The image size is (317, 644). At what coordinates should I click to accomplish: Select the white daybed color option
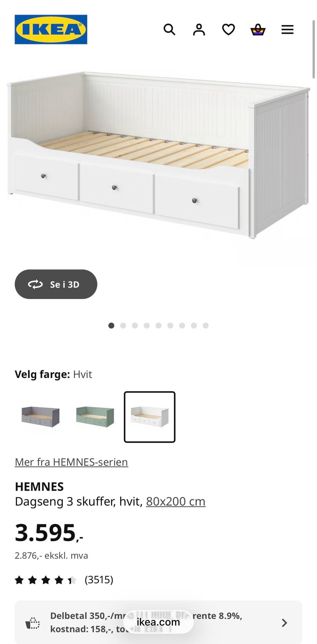click(150, 417)
